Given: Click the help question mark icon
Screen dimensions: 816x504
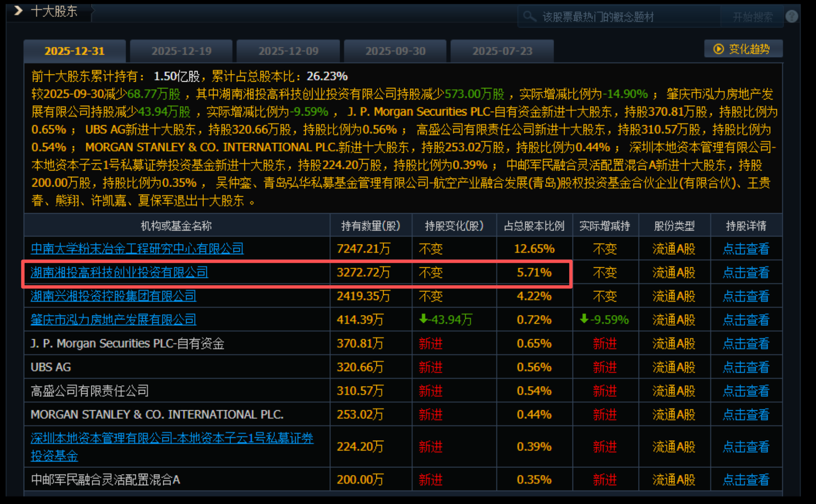Looking at the screenshot, I should point(791,16).
